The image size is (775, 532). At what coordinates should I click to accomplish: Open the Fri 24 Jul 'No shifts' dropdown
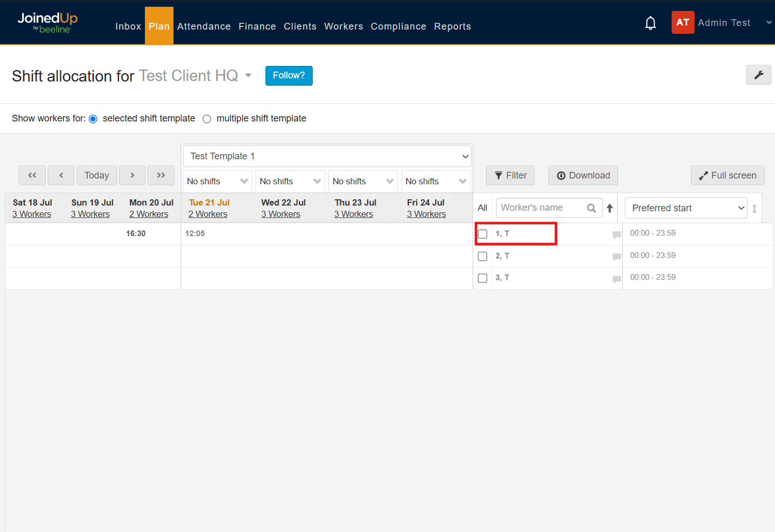[436, 181]
